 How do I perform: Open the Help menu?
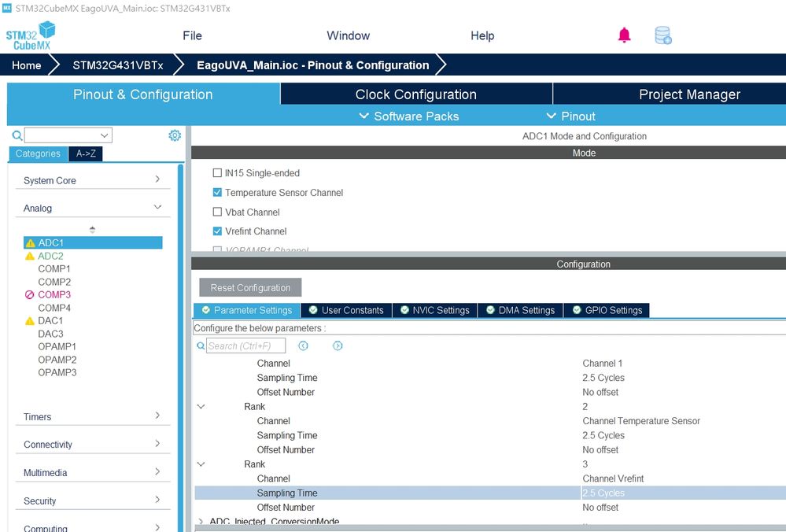[x=482, y=35]
